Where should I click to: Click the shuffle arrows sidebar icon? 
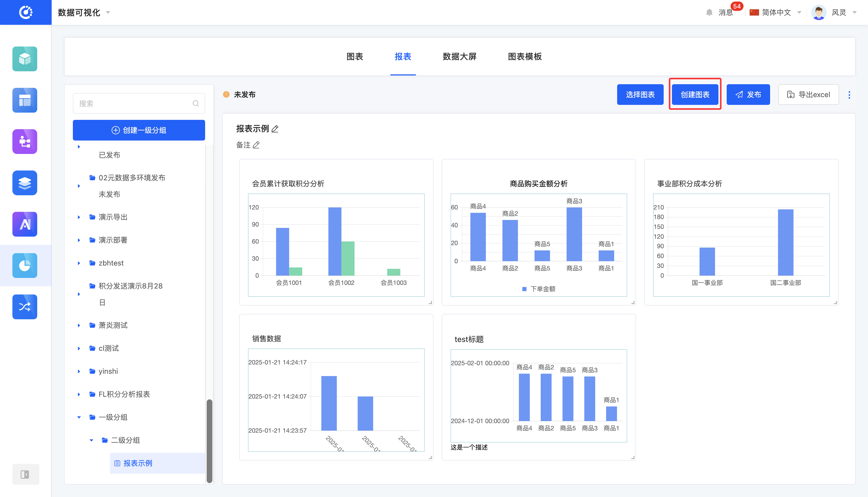click(x=25, y=307)
